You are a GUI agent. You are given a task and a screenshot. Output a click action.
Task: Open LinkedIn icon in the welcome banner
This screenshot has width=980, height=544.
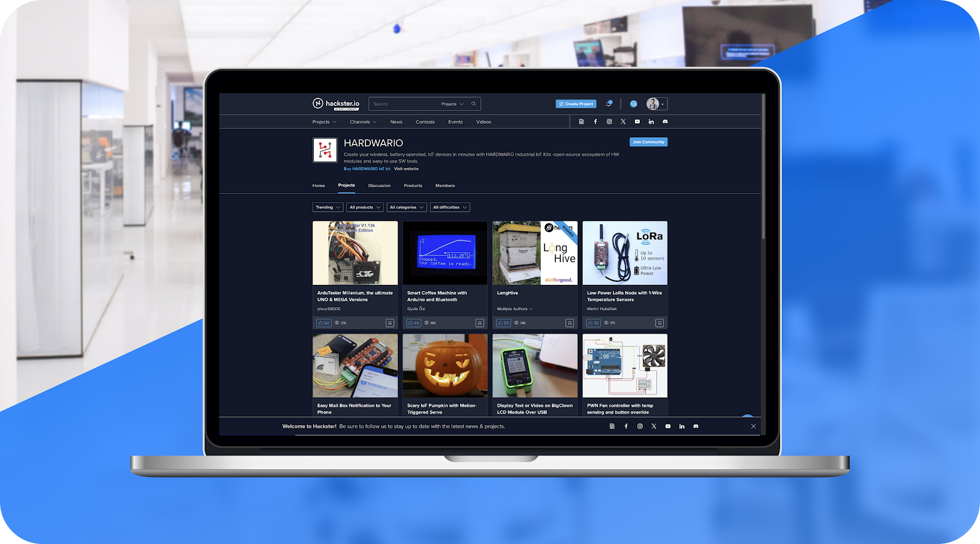coord(682,426)
